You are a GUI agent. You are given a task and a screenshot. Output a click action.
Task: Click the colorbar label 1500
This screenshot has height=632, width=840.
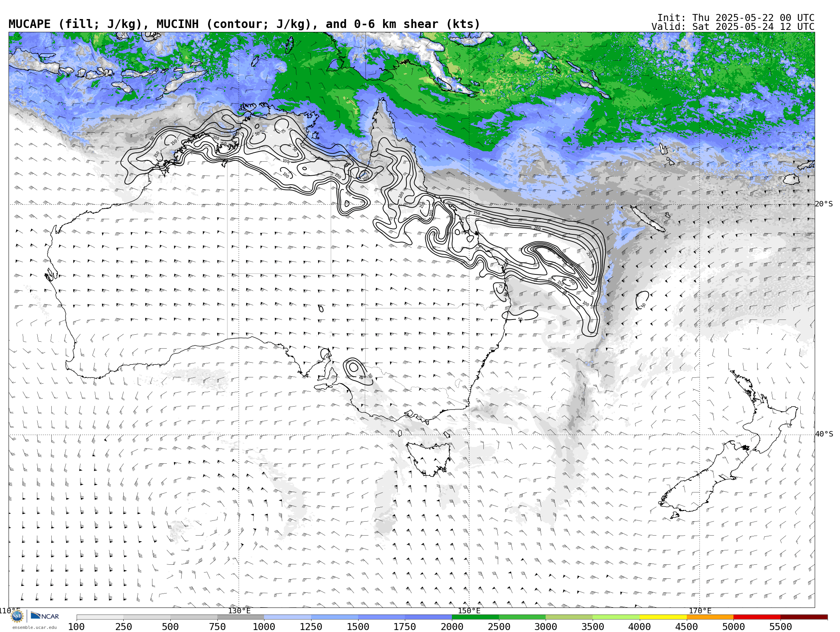(x=358, y=627)
